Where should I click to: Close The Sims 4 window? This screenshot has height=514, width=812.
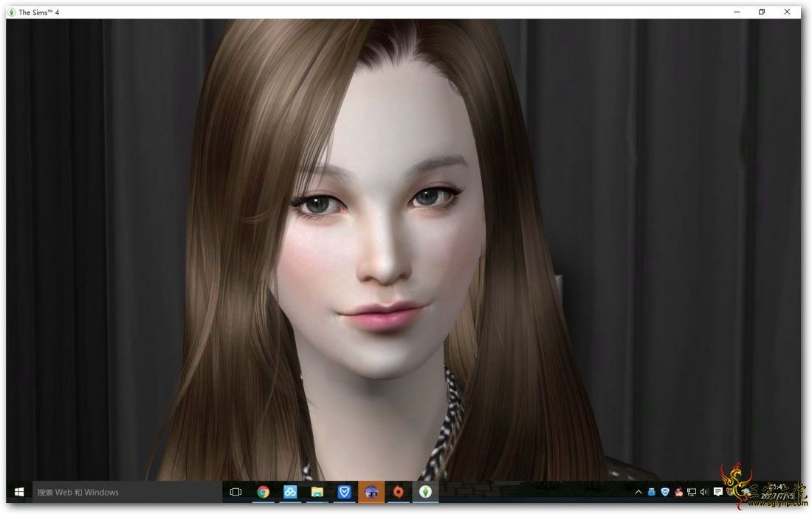click(787, 12)
